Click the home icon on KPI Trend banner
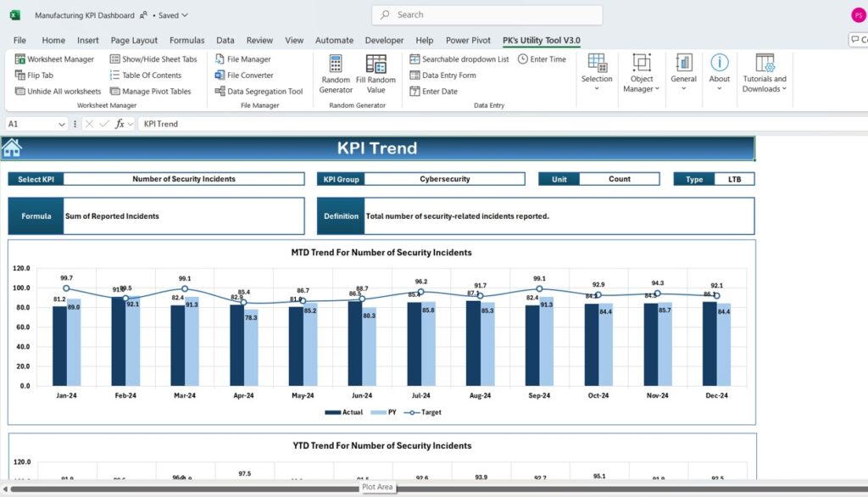Image resolution: width=868 pixels, height=497 pixels. pos(12,148)
